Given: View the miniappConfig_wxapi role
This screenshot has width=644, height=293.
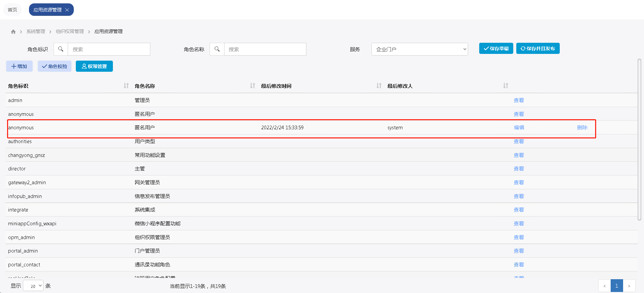Looking at the screenshot, I should pos(519,224).
